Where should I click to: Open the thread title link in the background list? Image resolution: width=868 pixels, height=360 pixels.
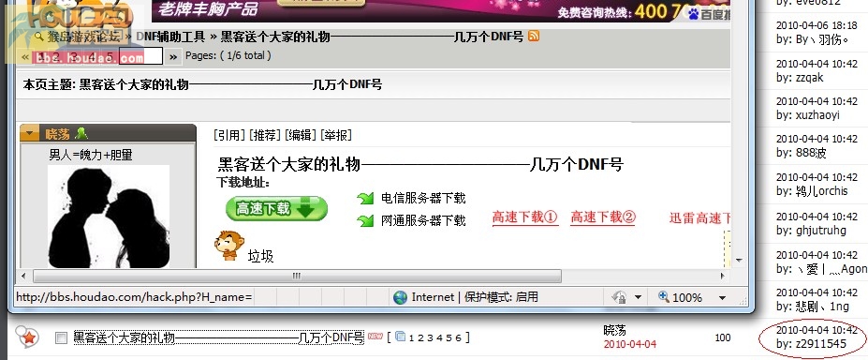pos(219,337)
